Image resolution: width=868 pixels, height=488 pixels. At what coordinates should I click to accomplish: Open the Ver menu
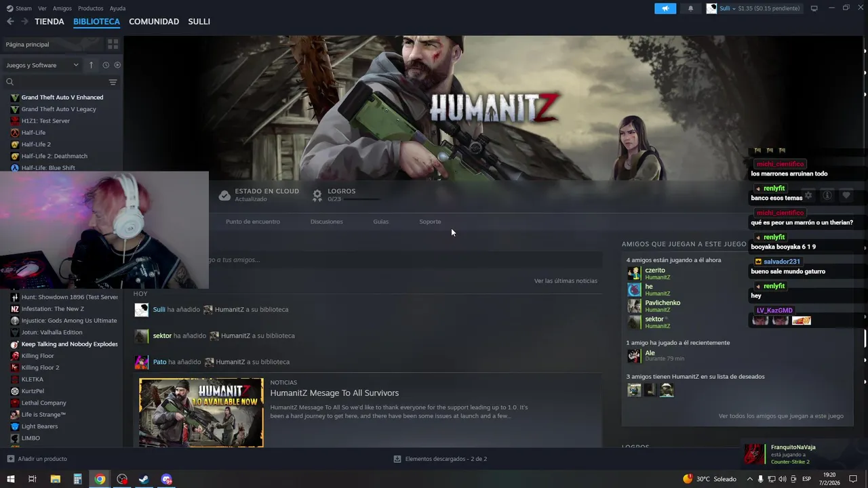click(x=42, y=8)
